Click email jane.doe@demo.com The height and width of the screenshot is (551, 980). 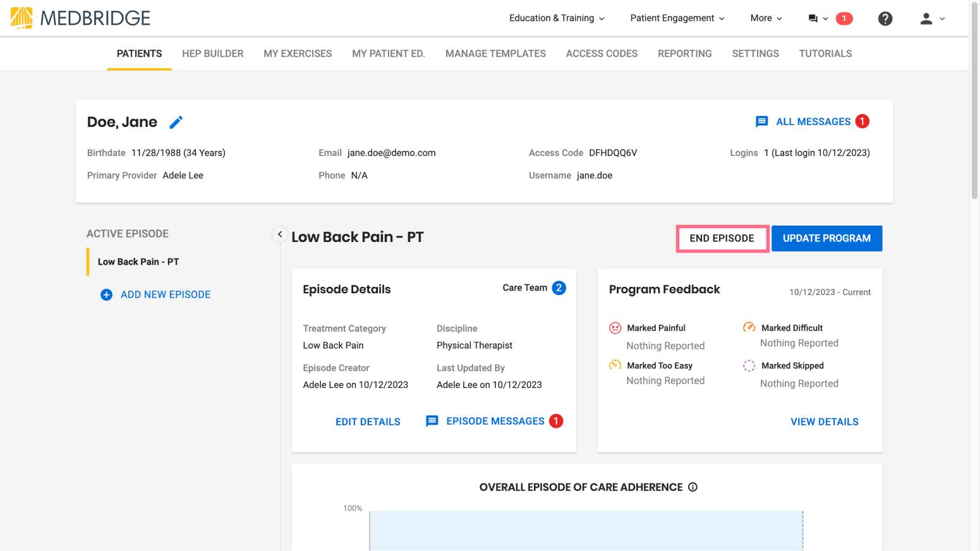pos(392,153)
